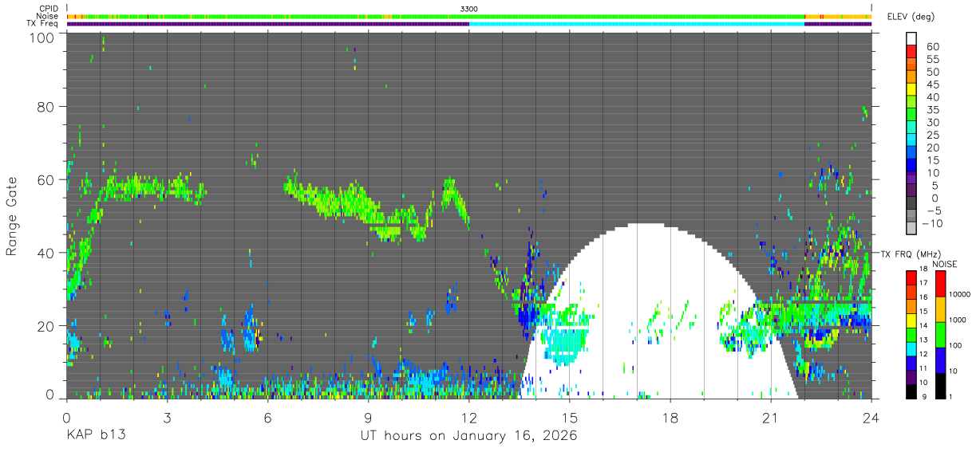The width and height of the screenshot is (980, 452).
Task: Click the 21 tick on the UT axis
Action: click(771, 417)
